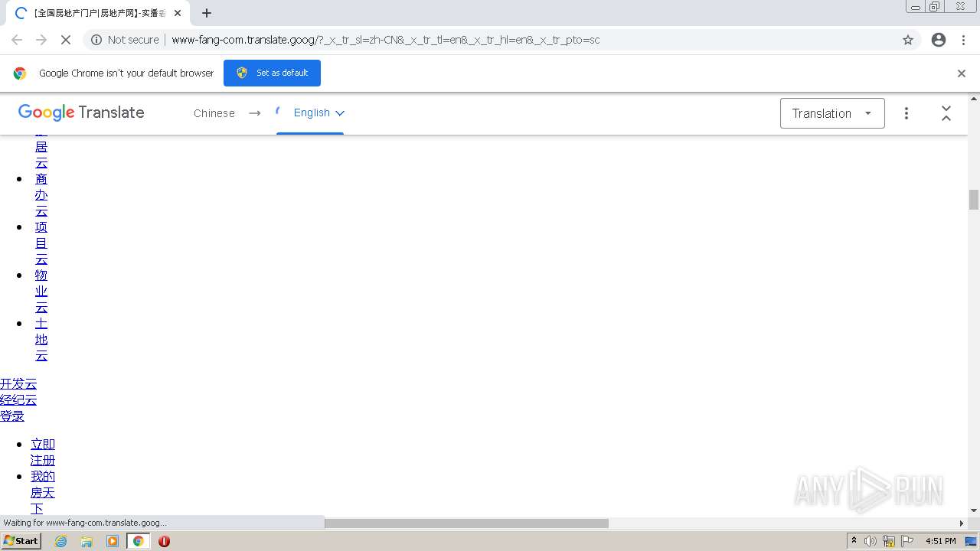Open Chrome profile avatar
This screenshot has width=980, height=551.
939,40
